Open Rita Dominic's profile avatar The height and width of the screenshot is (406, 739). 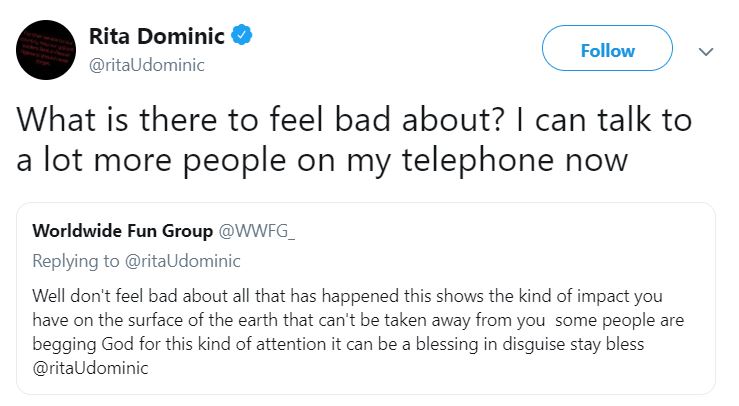(x=49, y=50)
